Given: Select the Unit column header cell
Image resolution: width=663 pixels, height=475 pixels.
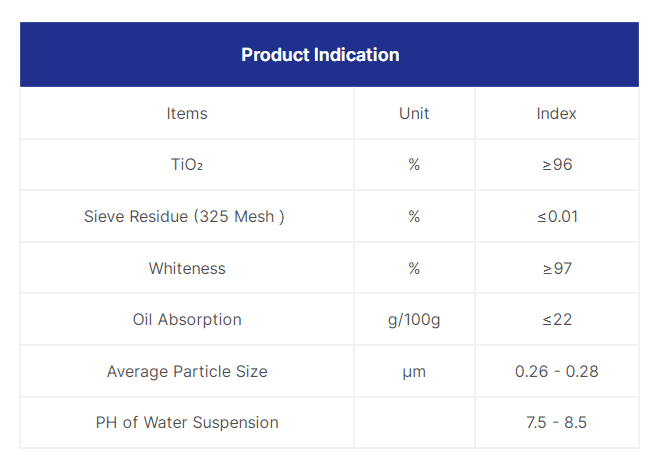Looking at the screenshot, I should (414, 113).
